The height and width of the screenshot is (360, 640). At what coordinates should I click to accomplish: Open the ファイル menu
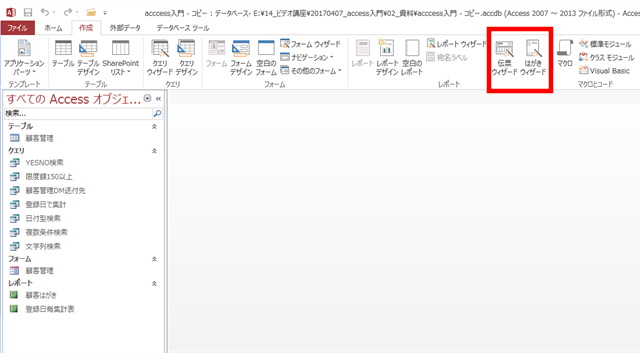(18, 28)
